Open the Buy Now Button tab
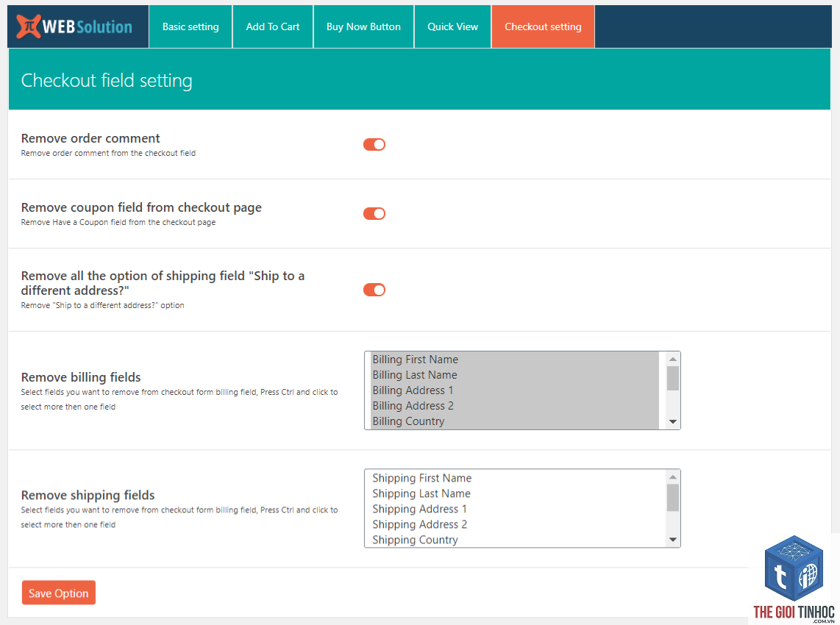This screenshot has width=840, height=625. click(x=363, y=26)
